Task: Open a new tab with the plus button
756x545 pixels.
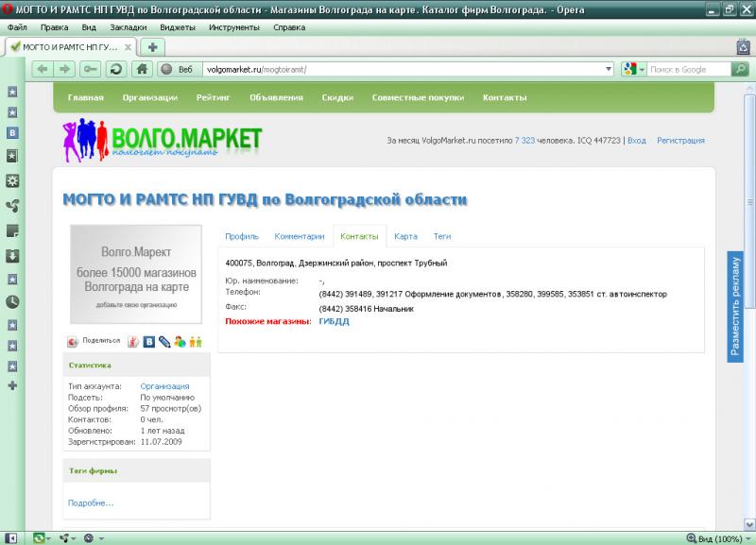Action: (151, 46)
